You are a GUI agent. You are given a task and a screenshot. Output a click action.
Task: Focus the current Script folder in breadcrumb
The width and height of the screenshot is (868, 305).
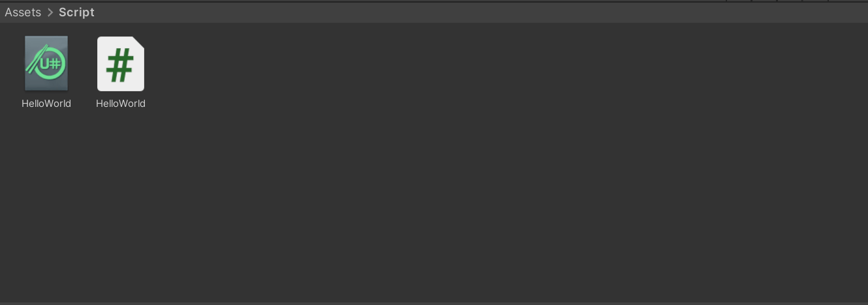click(x=76, y=12)
